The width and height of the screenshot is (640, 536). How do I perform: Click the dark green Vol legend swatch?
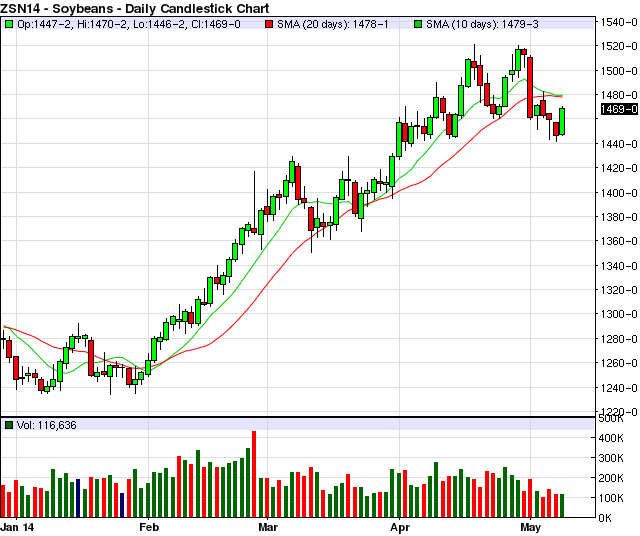click(9, 425)
